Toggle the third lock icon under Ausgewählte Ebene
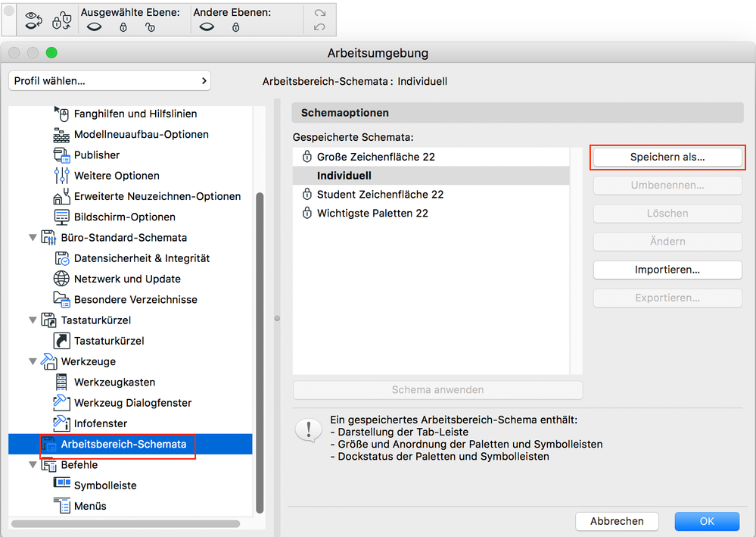756x537 pixels. [150, 27]
